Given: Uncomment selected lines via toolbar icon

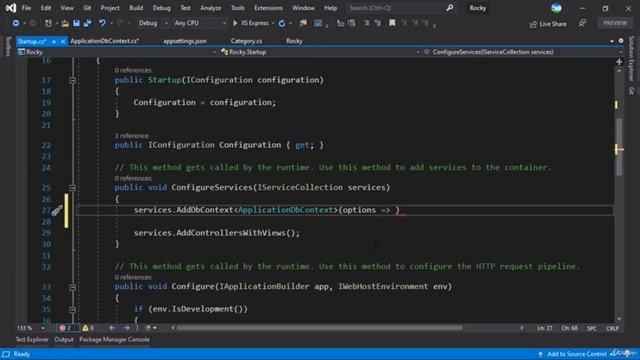Looking at the screenshot, I should pyautogui.click(x=378, y=23).
